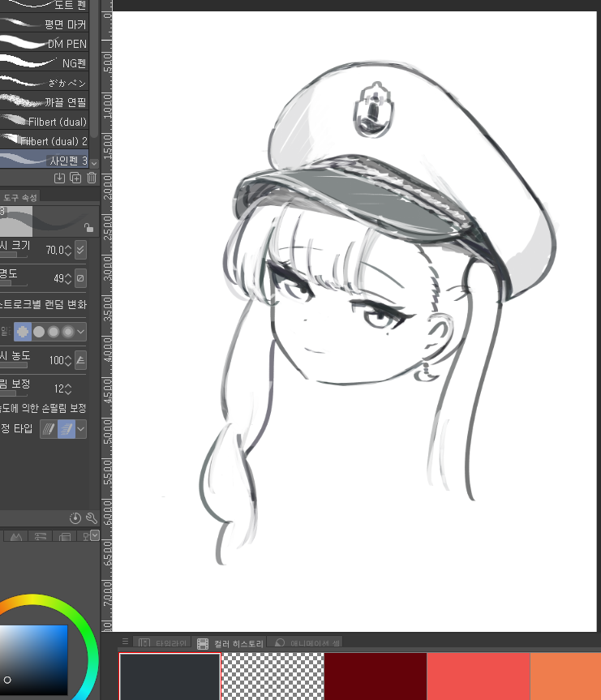This screenshot has height=700, width=601.
Task: Pick the orange color history swatch
Action: coord(566,676)
